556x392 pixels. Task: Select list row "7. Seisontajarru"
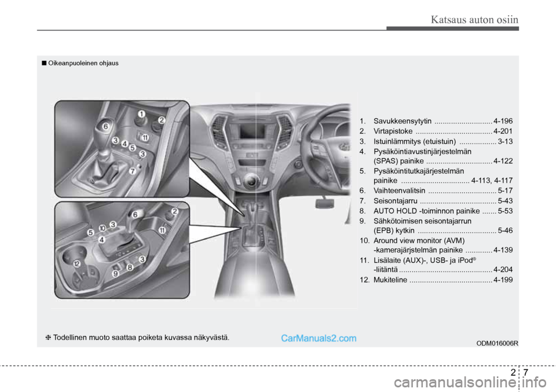click(436, 200)
